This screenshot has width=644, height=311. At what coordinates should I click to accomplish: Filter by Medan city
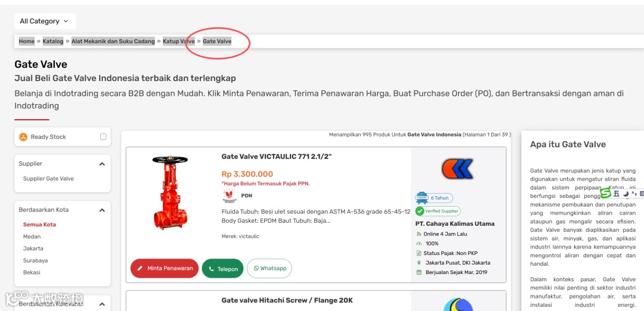32,237
